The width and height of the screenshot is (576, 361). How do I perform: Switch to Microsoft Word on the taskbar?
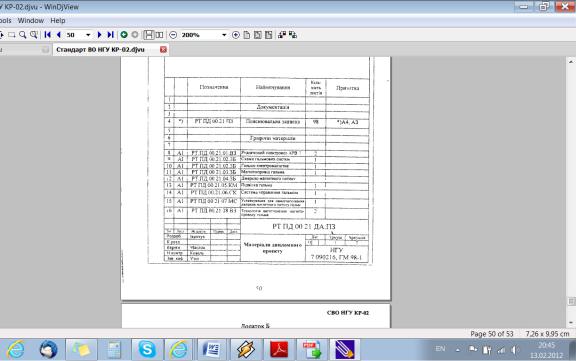pyautogui.click(x=212, y=349)
